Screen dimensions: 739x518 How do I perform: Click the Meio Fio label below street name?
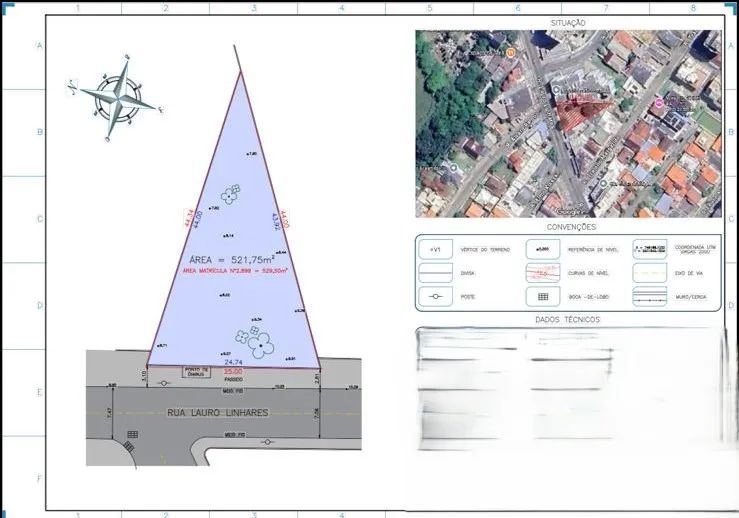click(234, 435)
